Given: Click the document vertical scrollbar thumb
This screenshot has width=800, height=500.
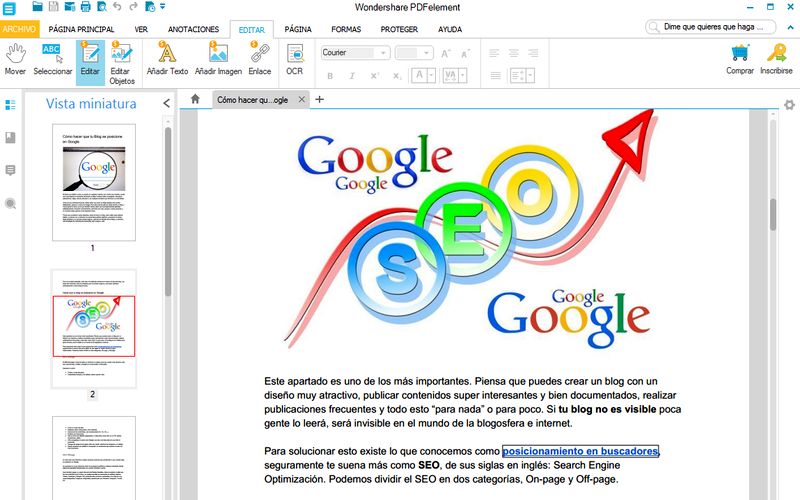Looking at the screenshot, I should click(773, 214).
